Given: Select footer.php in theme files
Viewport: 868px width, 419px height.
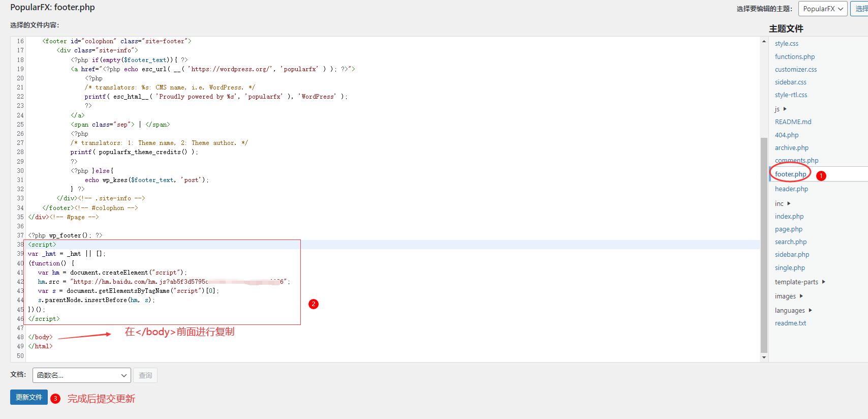Looking at the screenshot, I should [790, 174].
